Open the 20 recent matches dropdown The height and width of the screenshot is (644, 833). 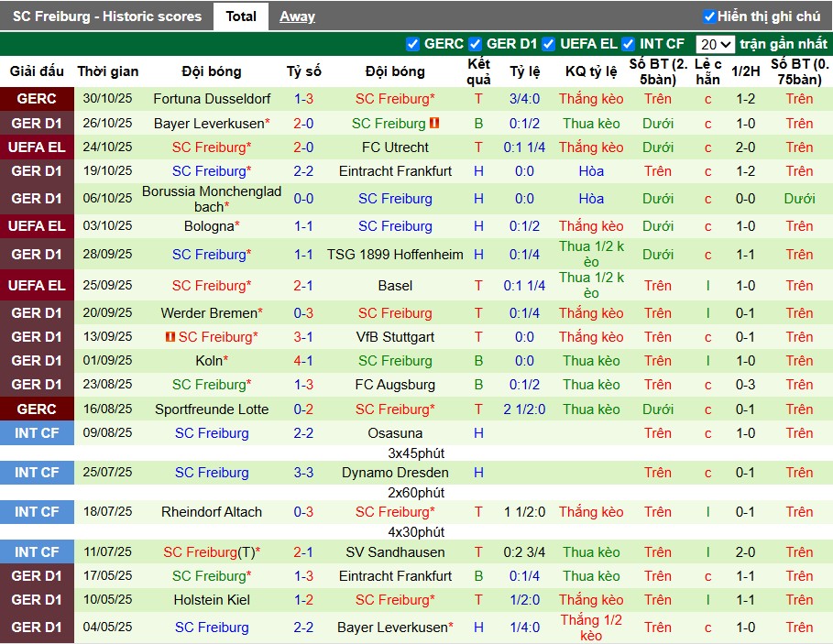[714, 44]
